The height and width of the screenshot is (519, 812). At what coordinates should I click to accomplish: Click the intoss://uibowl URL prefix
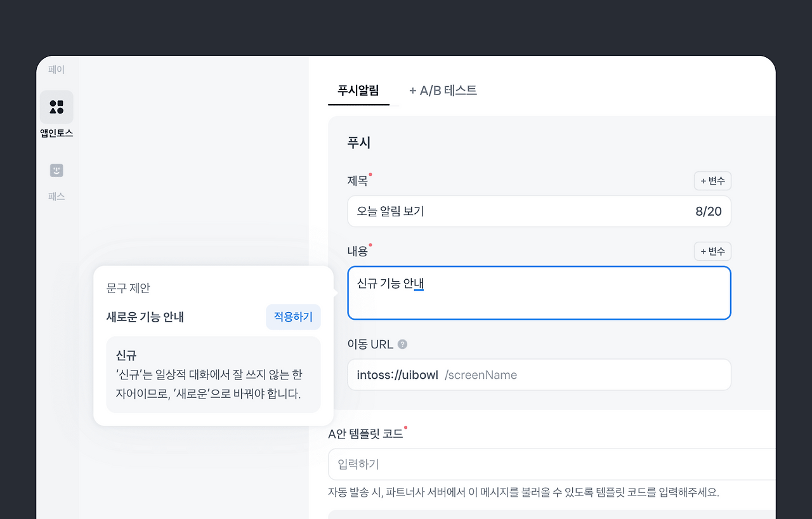(397, 375)
